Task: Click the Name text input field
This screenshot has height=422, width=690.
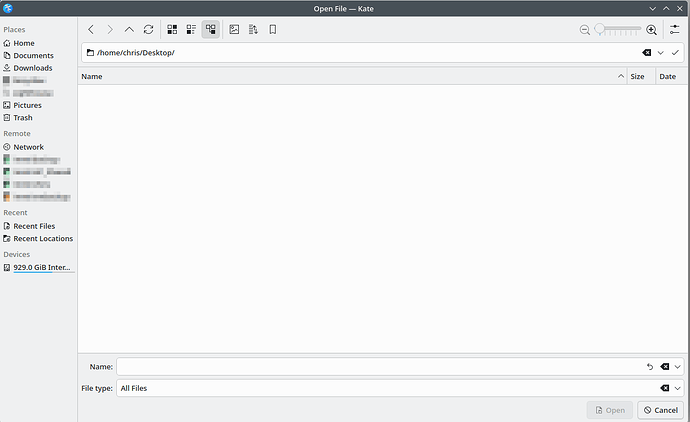Action: click(380, 367)
